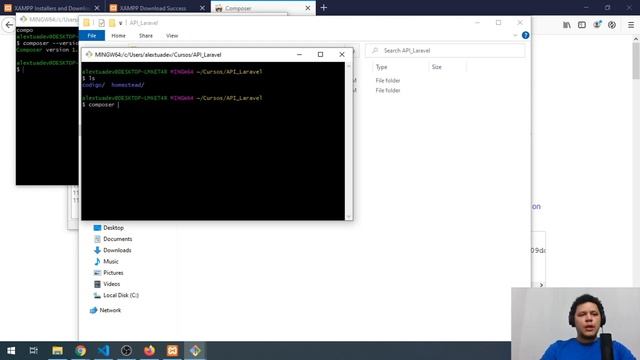Click the Git Bash terminal scrollbar
Screen dimensions: 640x360
349,141
